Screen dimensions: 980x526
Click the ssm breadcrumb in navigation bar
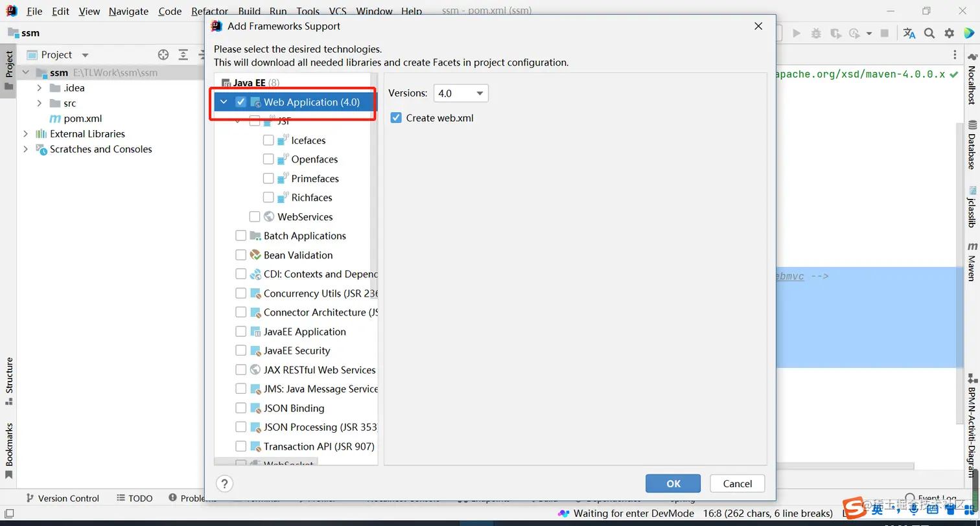point(24,33)
